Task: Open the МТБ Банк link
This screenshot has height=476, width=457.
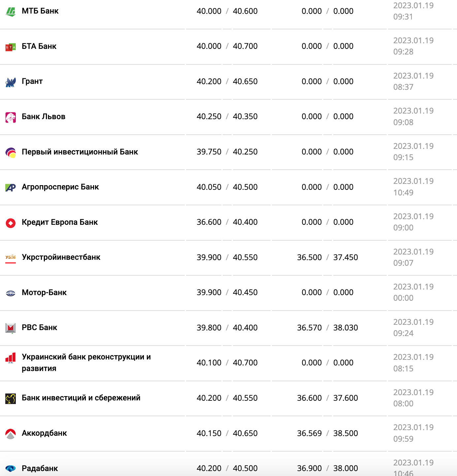Action: (40, 11)
